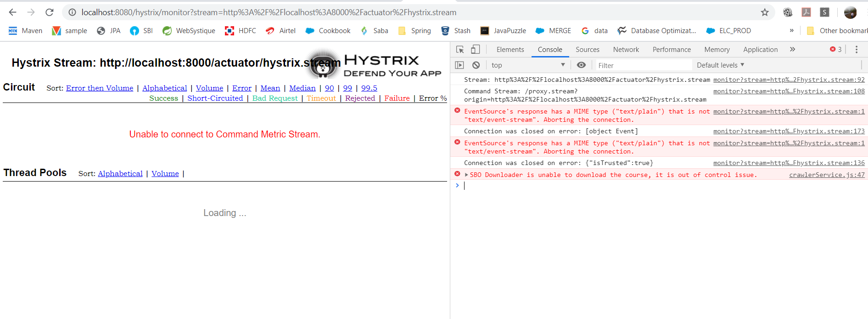Switch to Performance tab

pyautogui.click(x=672, y=50)
